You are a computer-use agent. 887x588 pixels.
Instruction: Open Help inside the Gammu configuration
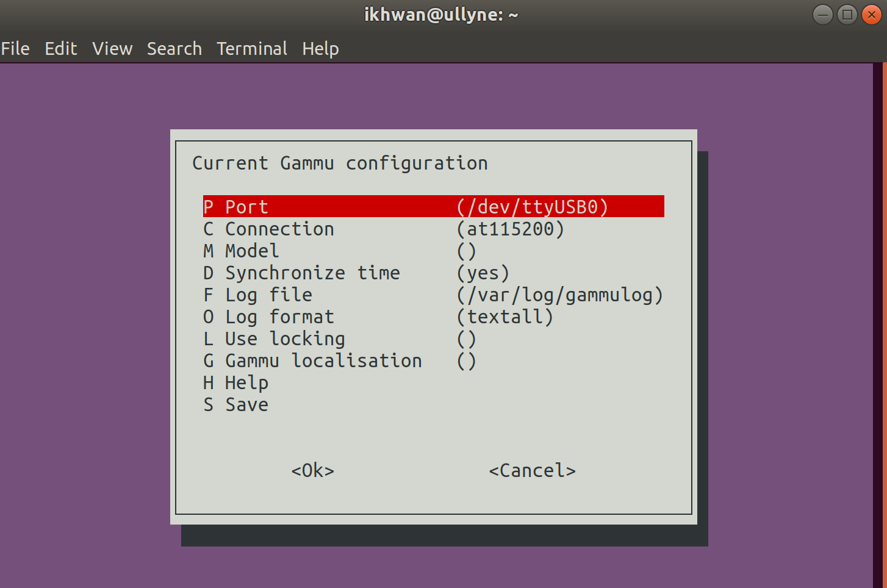[x=246, y=382]
